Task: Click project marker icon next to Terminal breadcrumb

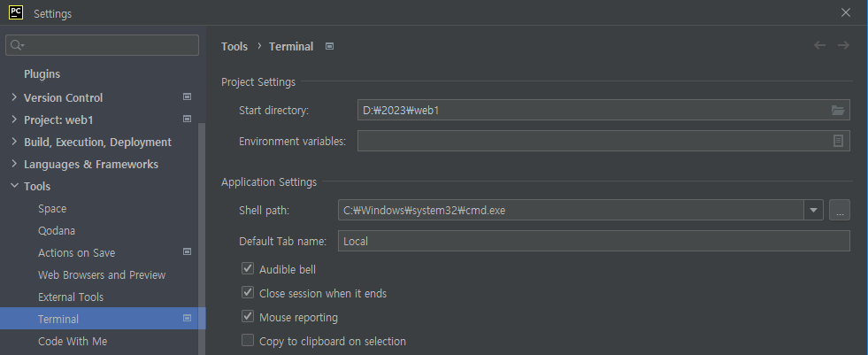Action: pyautogui.click(x=329, y=47)
